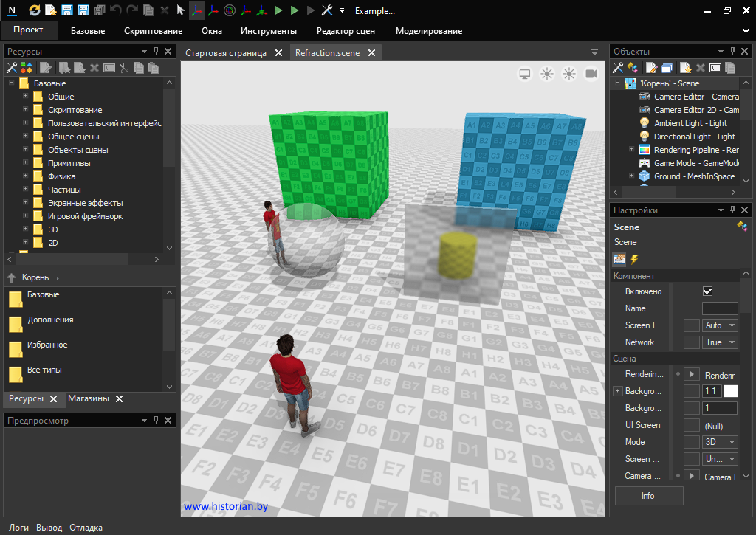Click the www.historian.by link
The width and height of the screenshot is (756, 535).
pyautogui.click(x=226, y=507)
